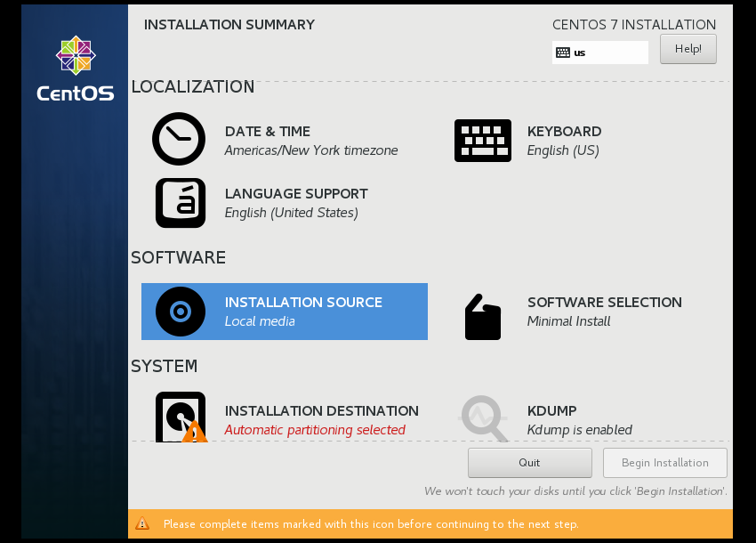
Task: Open the LANGUAGE SUPPORT label
Action: tap(296, 193)
